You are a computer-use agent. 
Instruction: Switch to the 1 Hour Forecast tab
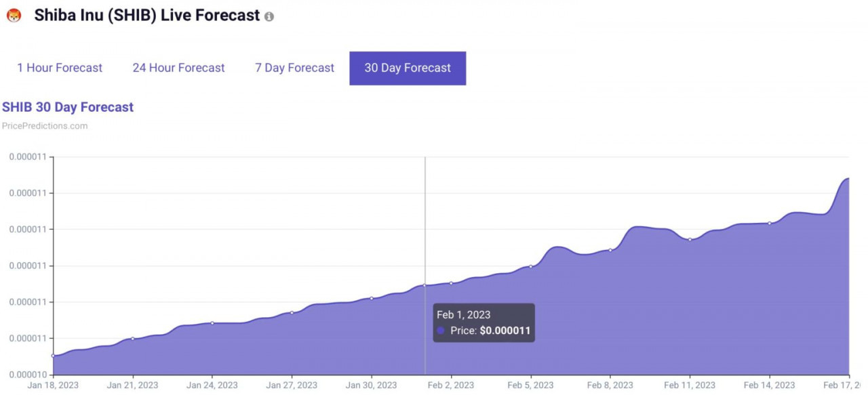pos(60,68)
